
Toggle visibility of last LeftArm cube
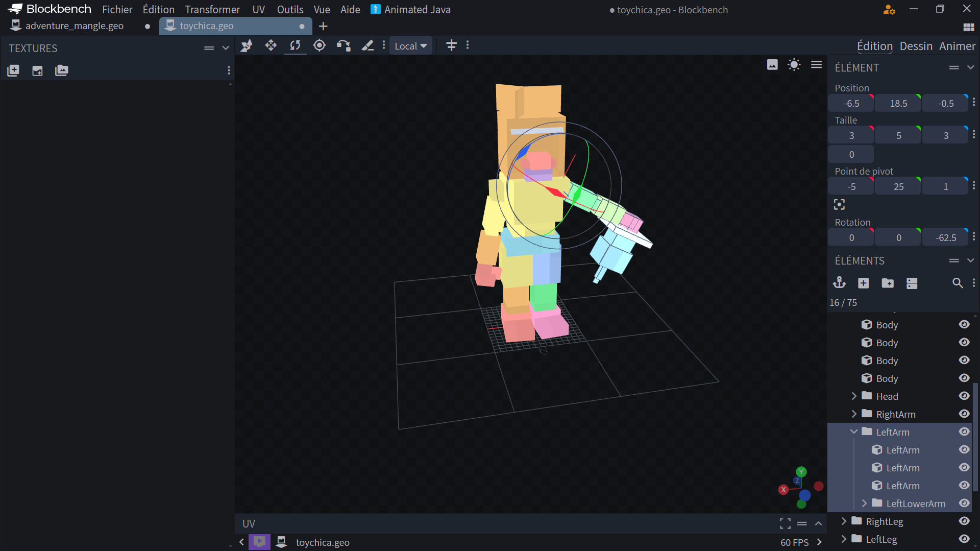[x=964, y=485]
